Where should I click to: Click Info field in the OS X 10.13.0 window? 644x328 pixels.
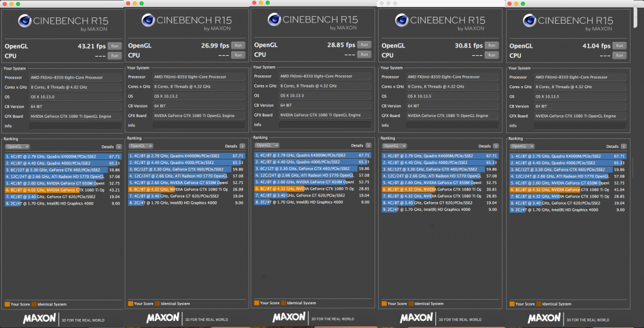click(x=75, y=126)
